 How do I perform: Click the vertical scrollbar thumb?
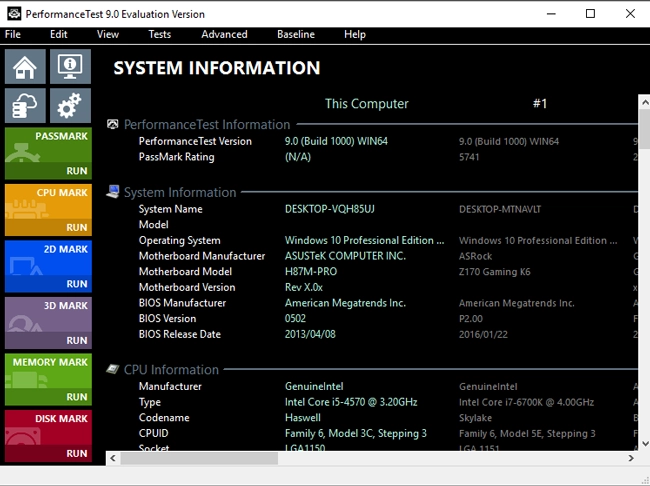[645, 129]
